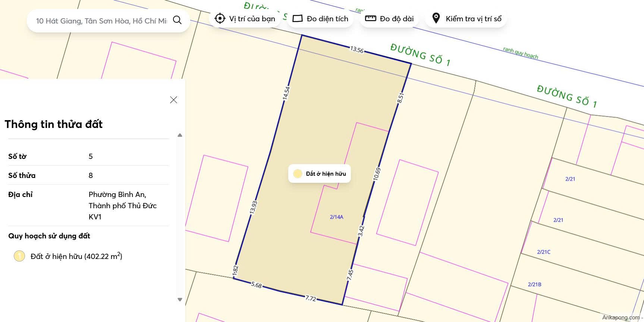Viewport: 644px width, 322px height.
Task: Click the edge dimension 1.82
Action: pyautogui.click(x=235, y=271)
